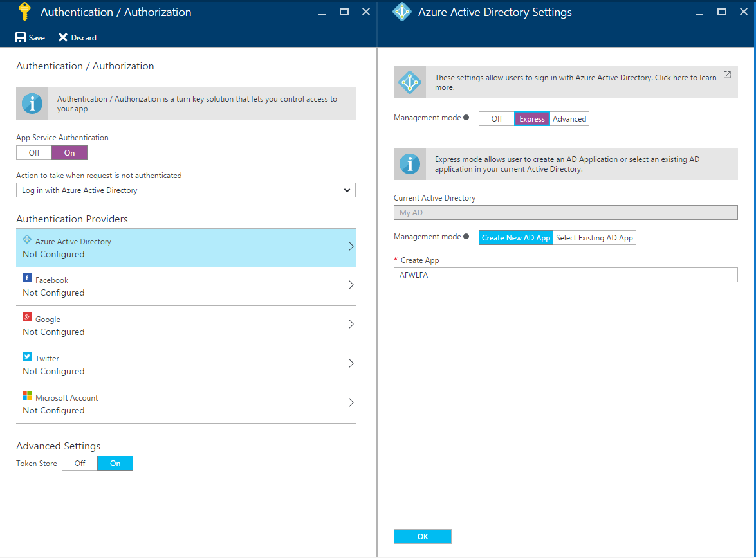Click the Save command label

(37, 37)
